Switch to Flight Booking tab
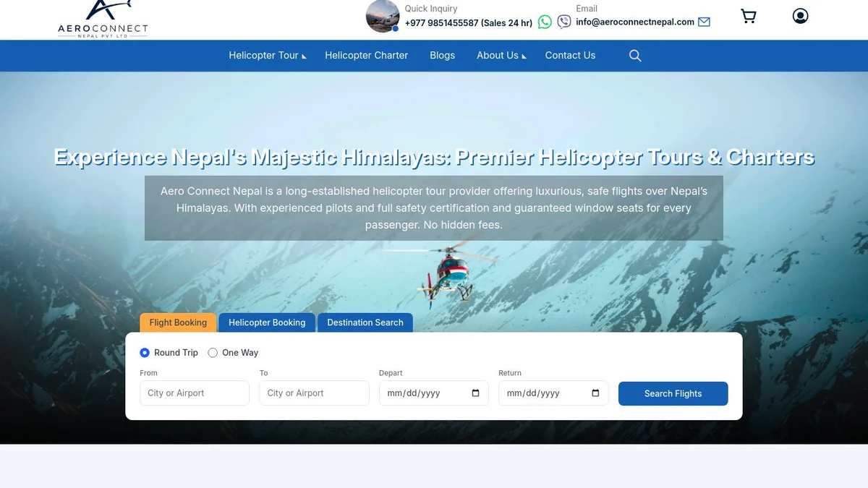The height and width of the screenshot is (488, 868). click(178, 322)
